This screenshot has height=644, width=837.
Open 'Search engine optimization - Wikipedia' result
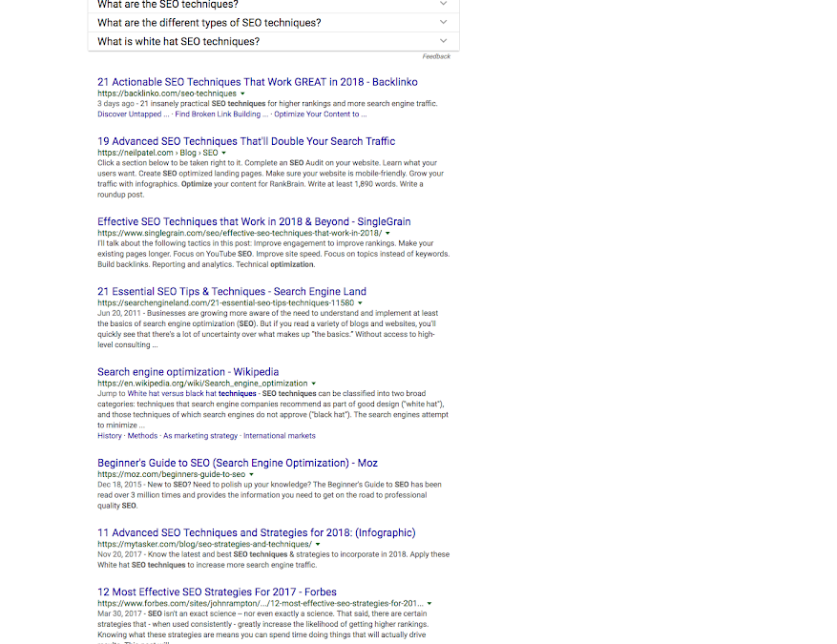[x=188, y=372]
